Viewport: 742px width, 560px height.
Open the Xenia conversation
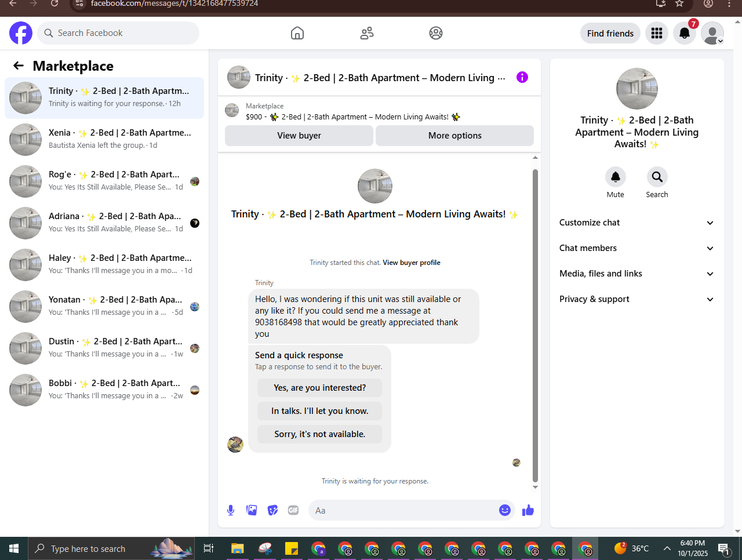pyautogui.click(x=104, y=140)
